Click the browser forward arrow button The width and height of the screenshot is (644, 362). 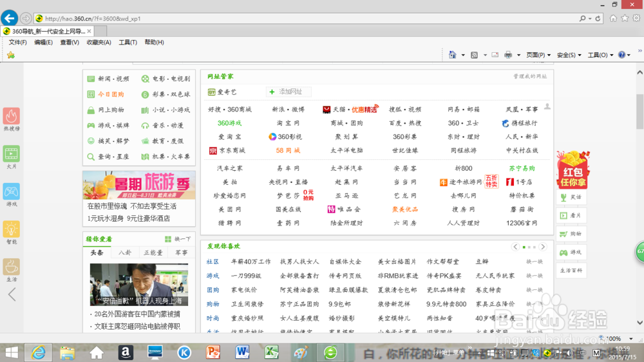26,19
